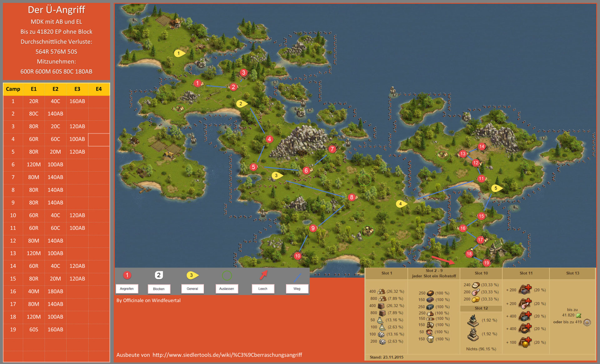Click red camp marker 8 on map
The height and width of the screenshot is (364, 600).
352,197
